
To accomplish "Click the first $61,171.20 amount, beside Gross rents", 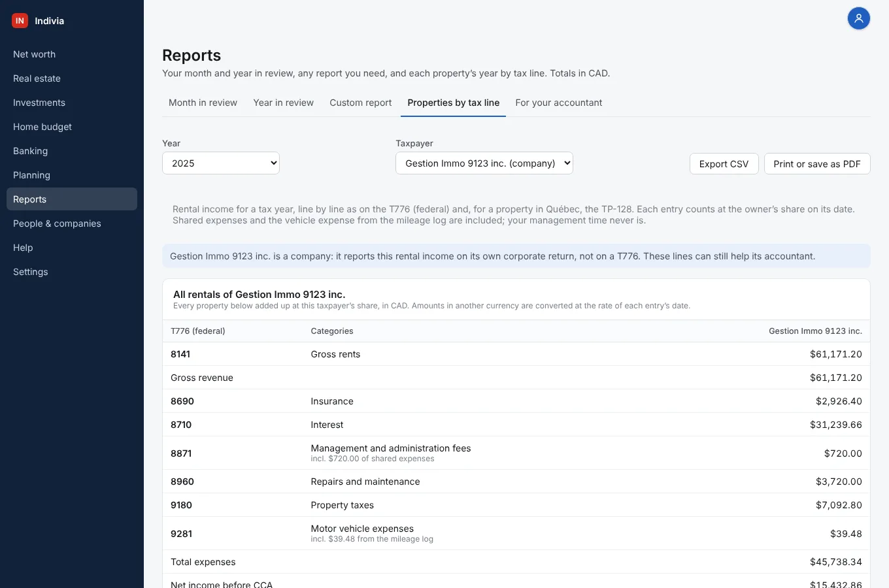I will pyautogui.click(x=836, y=354).
